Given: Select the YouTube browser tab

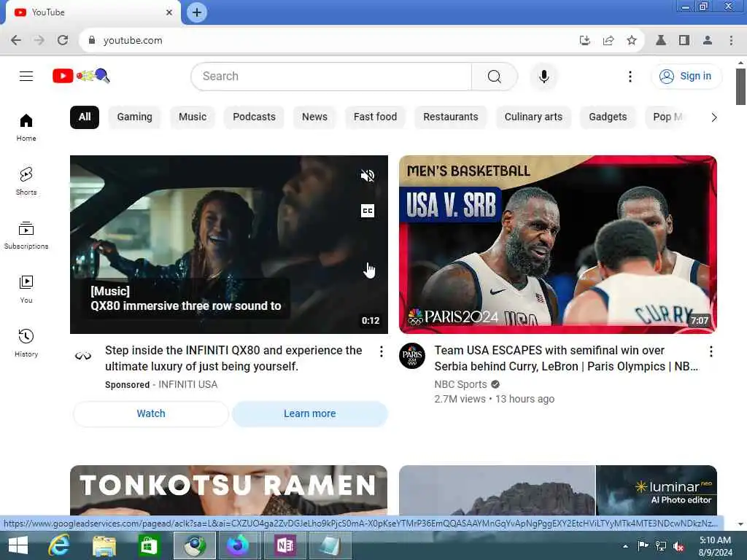Looking at the screenshot, I should click(x=93, y=12).
